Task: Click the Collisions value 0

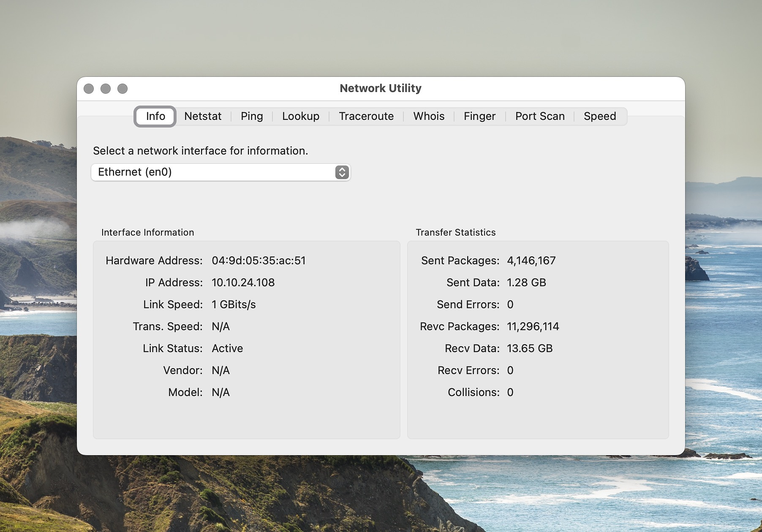Action: 510,392
